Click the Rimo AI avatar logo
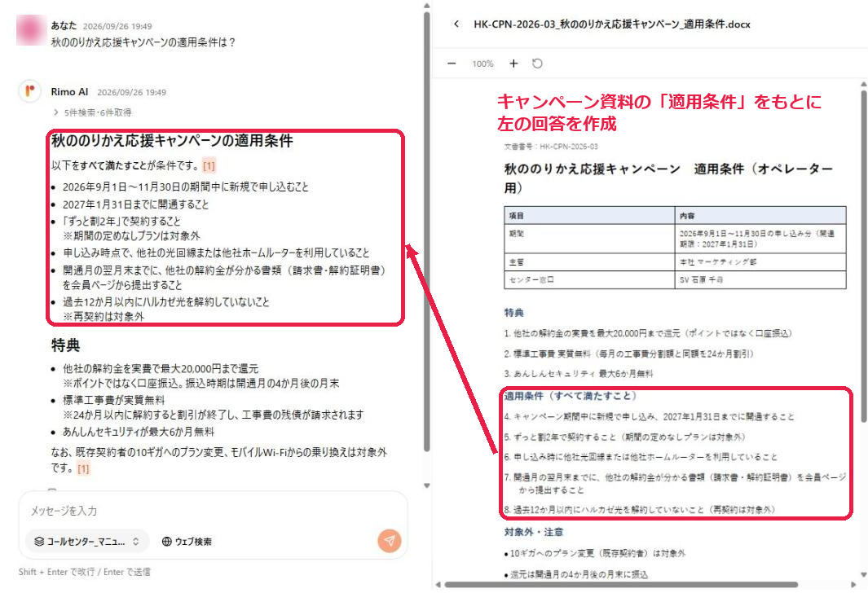The height and width of the screenshot is (593, 868). point(30,90)
